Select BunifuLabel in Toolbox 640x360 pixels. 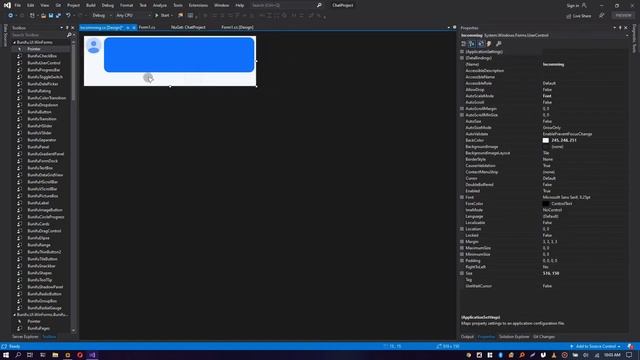coord(38,203)
